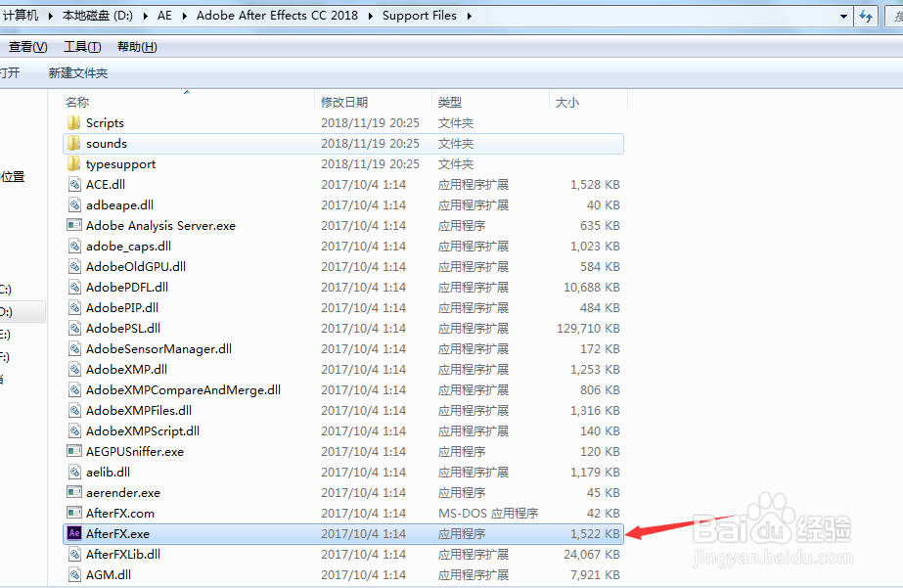
Task: Open AfterFX.exe to launch After Effects
Action: (111, 533)
